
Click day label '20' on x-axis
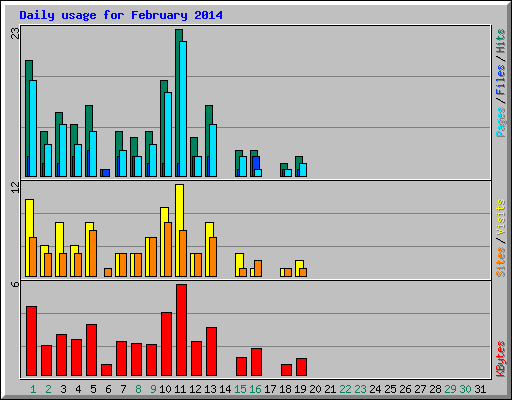315,389
